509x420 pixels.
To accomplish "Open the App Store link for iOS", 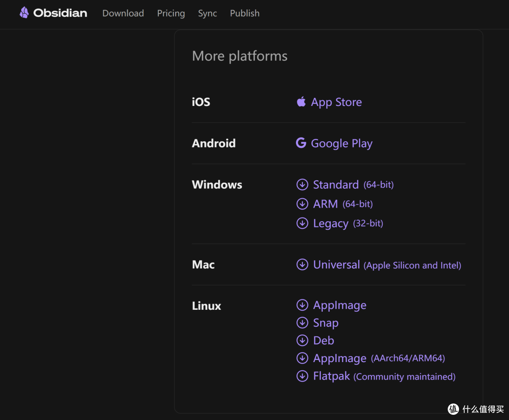I will 336,102.
